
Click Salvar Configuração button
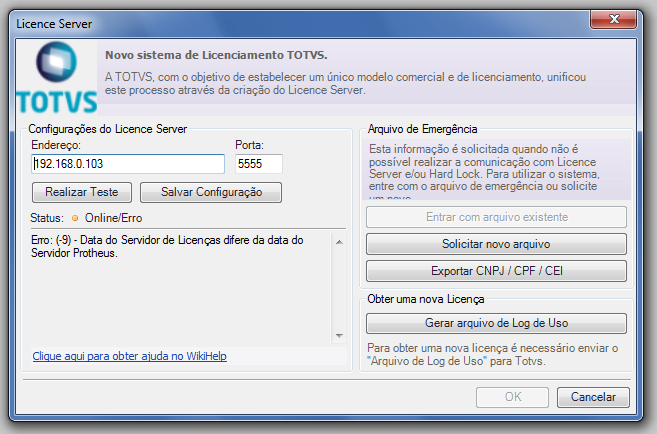pyautogui.click(x=211, y=192)
